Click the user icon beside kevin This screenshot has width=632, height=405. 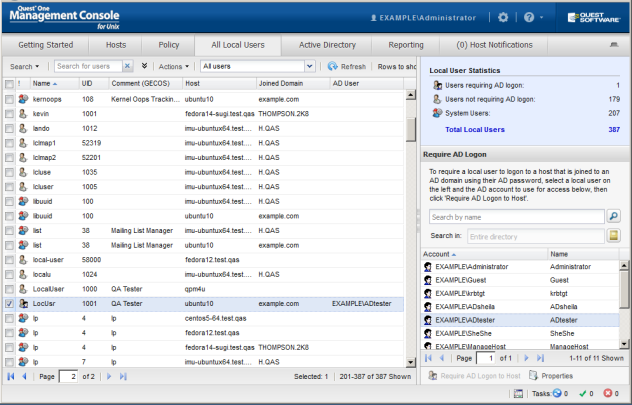coord(23,114)
